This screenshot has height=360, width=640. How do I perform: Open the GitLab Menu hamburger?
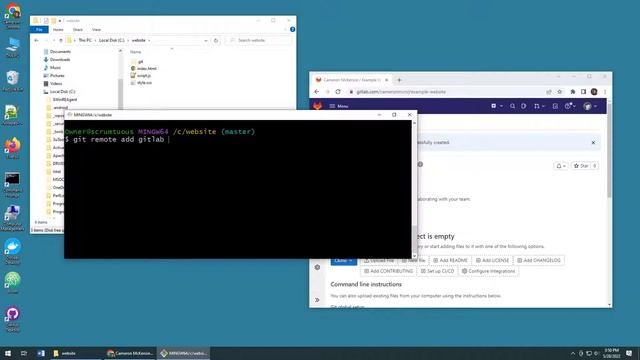[x=339, y=106]
